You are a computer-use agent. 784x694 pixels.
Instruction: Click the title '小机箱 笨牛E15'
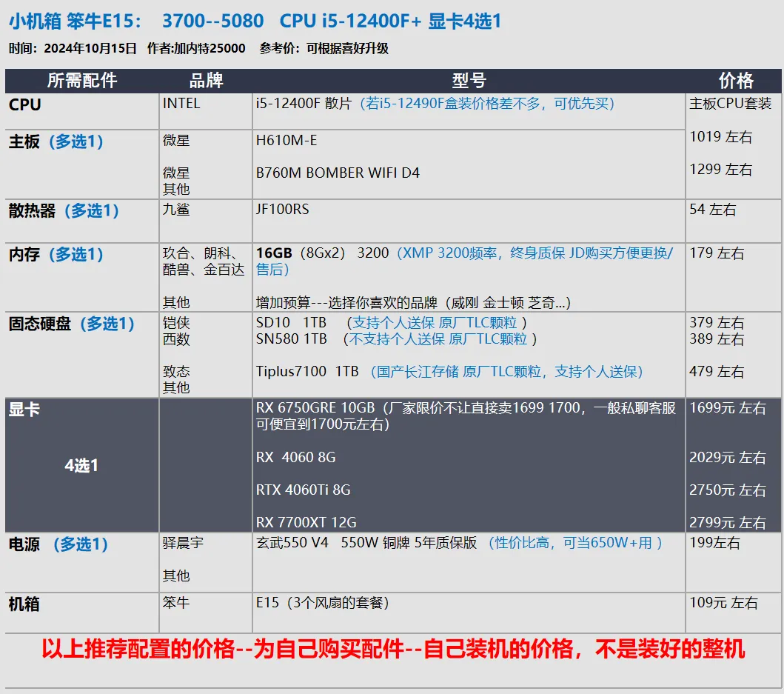coord(75,21)
